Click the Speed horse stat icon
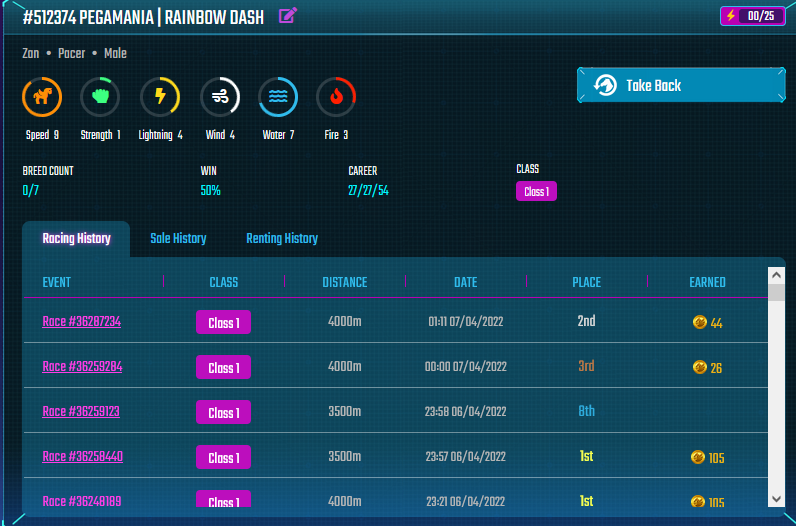The image size is (796, 526). point(42,96)
